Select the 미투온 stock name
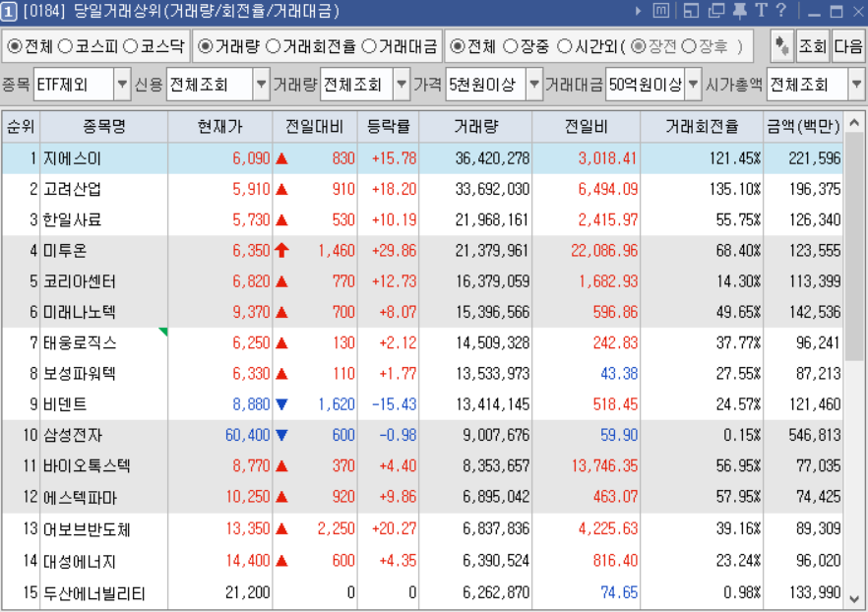Screen dimensions: 868x612 [65, 251]
